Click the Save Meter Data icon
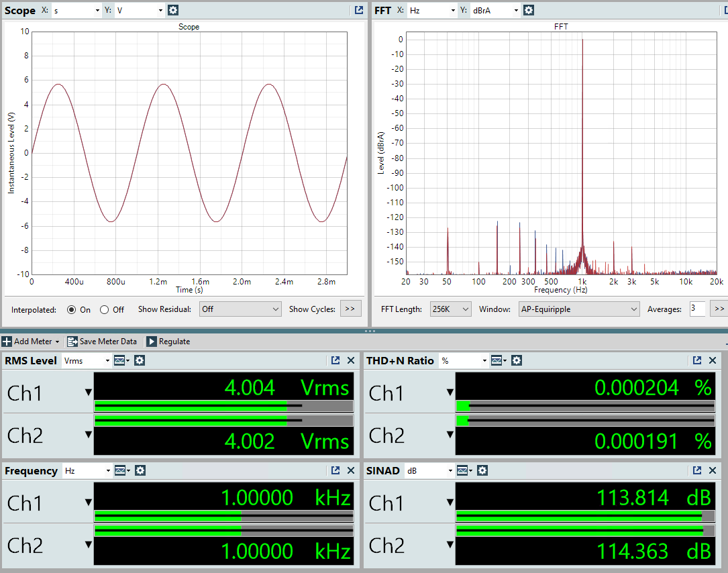Viewport: 728px width, 573px height. (x=72, y=342)
